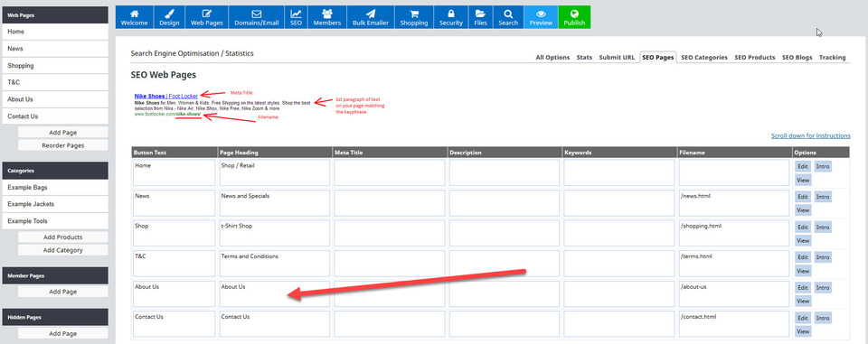The width and height of the screenshot is (868, 344).
Task: Open the Security padlock icon
Action: tap(450, 14)
